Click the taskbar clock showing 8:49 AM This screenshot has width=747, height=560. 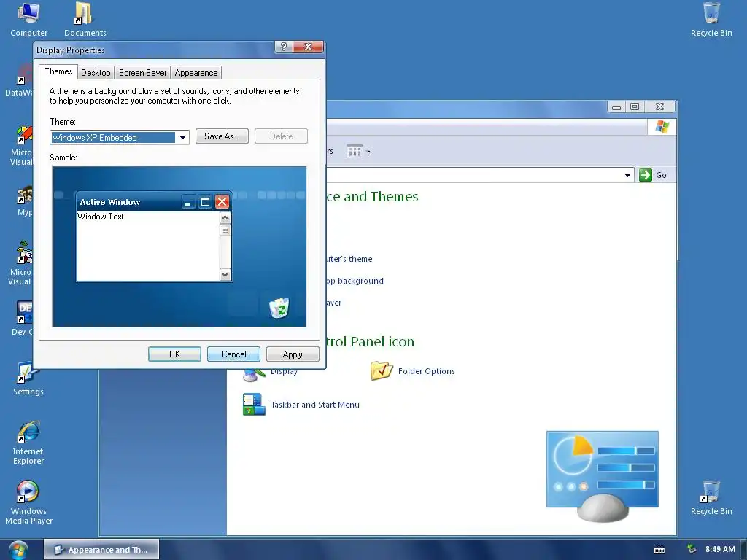pos(720,549)
